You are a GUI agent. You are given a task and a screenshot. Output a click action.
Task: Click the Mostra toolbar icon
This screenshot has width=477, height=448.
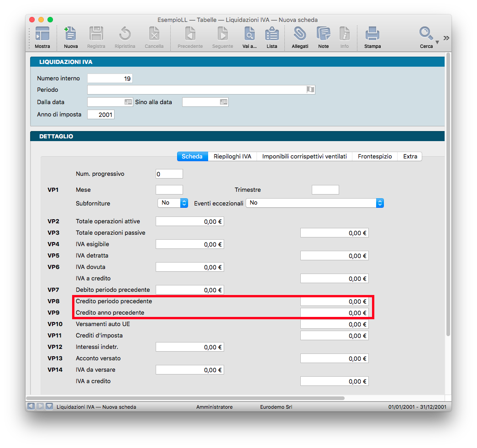42,34
